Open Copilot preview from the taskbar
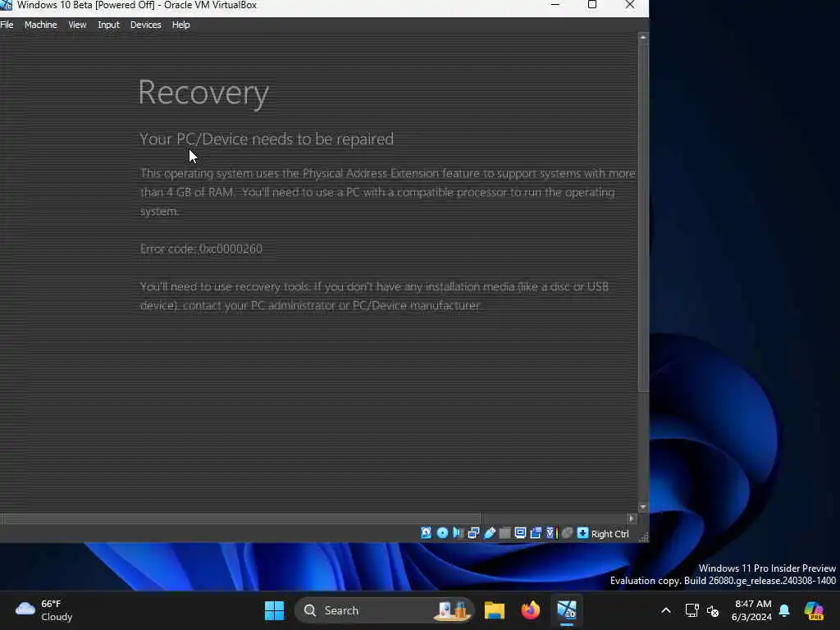This screenshot has width=840, height=630. click(814, 610)
